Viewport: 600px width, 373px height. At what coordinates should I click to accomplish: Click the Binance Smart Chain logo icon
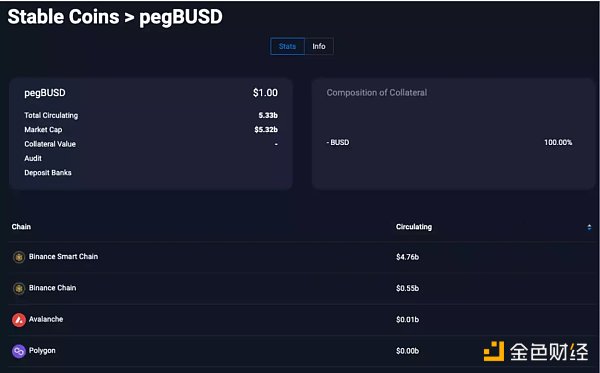click(x=19, y=257)
